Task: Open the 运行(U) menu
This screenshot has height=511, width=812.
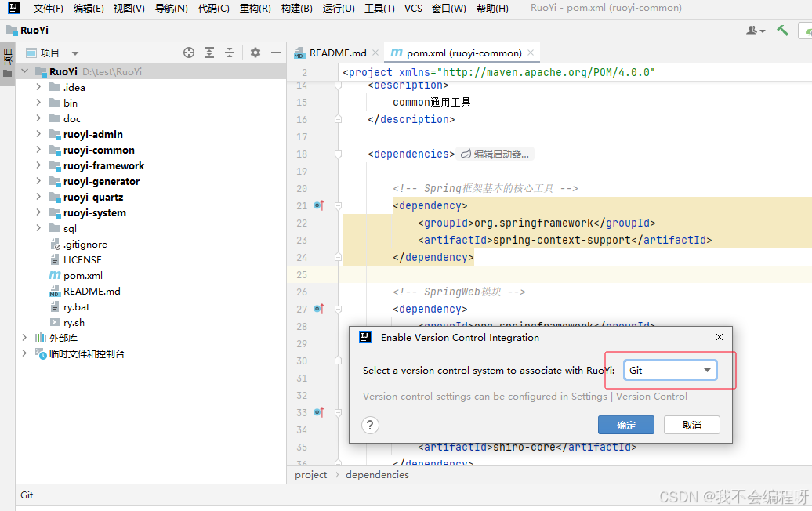Action: (x=339, y=9)
